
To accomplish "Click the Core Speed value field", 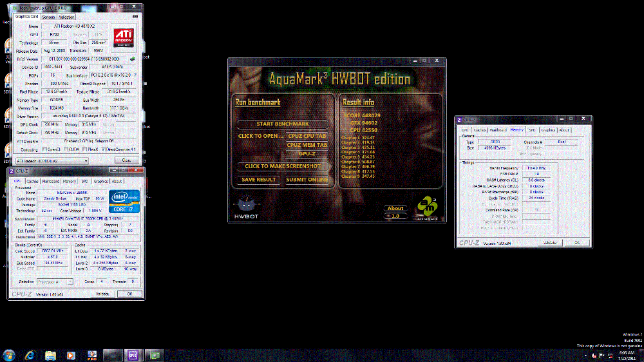I will pos(53,251).
